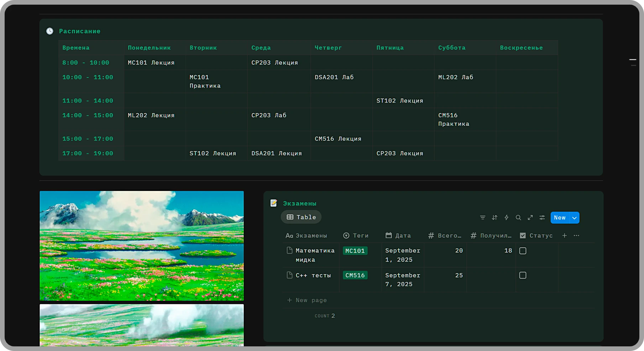Select the Table view tab
The width and height of the screenshot is (644, 351).
(x=301, y=217)
